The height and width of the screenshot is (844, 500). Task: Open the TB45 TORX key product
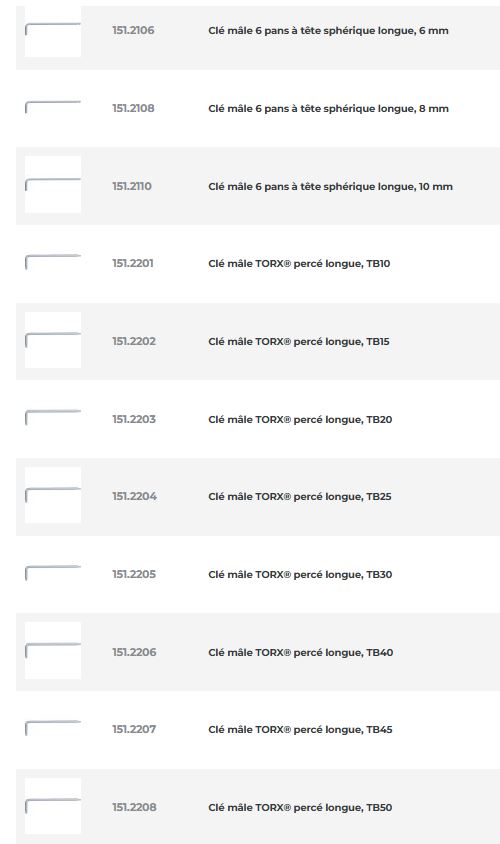coord(300,730)
